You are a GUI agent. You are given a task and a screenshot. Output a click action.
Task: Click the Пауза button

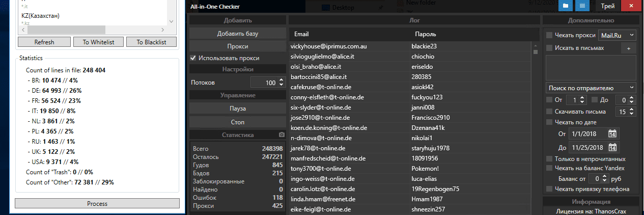point(237,109)
